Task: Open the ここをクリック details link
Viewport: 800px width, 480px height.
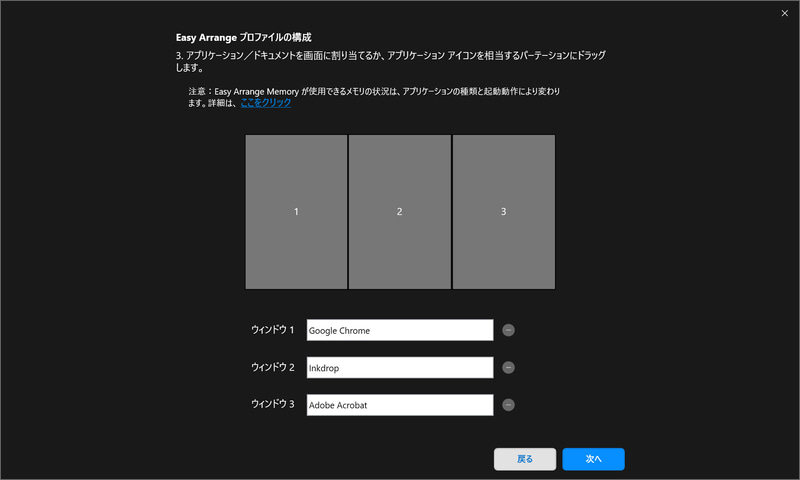Action: point(266,103)
